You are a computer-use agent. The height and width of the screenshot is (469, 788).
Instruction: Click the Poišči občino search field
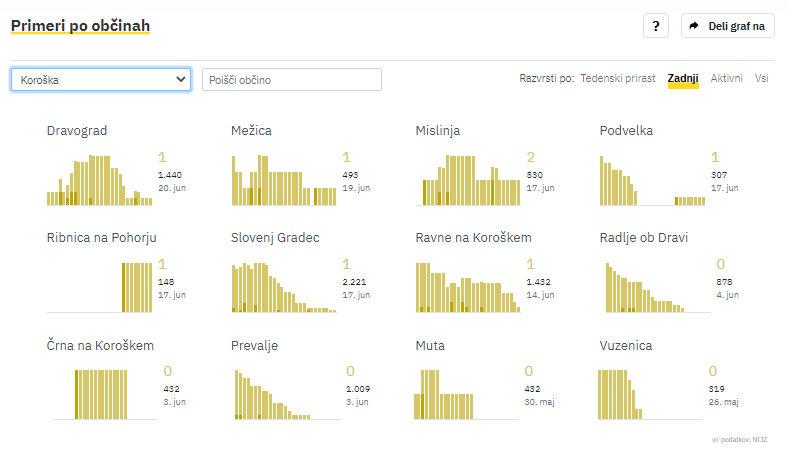pyautogui.click(x=292, y=80)
